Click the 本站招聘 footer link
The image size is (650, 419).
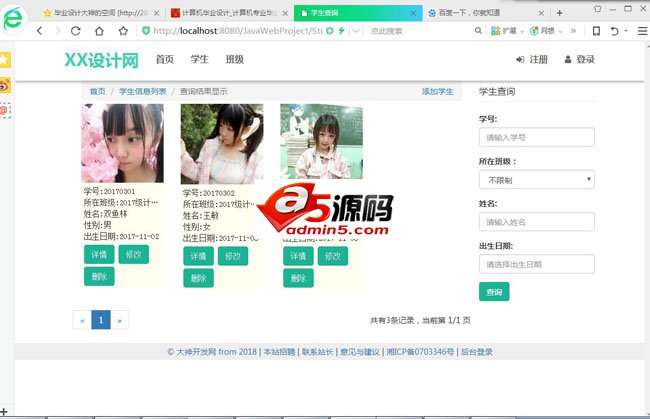(x=279, y=352)
